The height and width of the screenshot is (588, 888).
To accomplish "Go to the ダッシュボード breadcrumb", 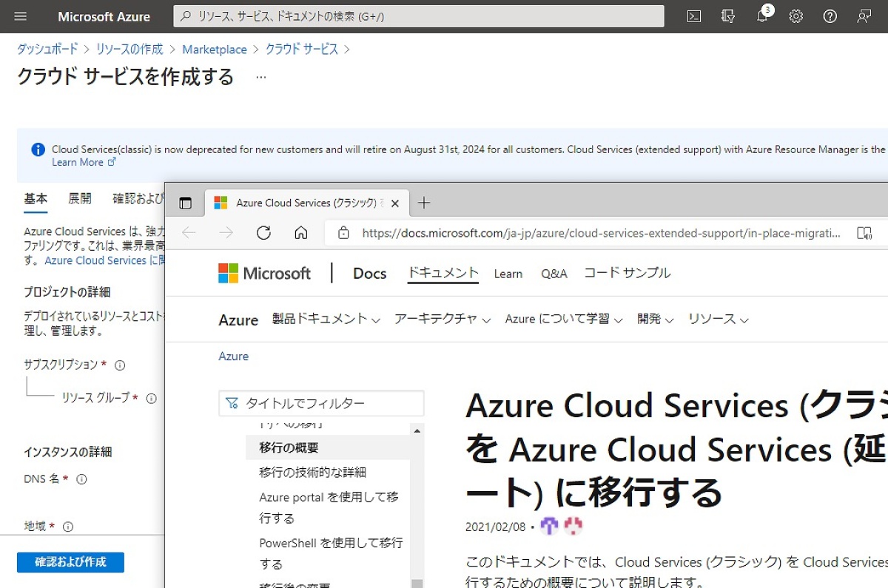I will coord(47,50).
